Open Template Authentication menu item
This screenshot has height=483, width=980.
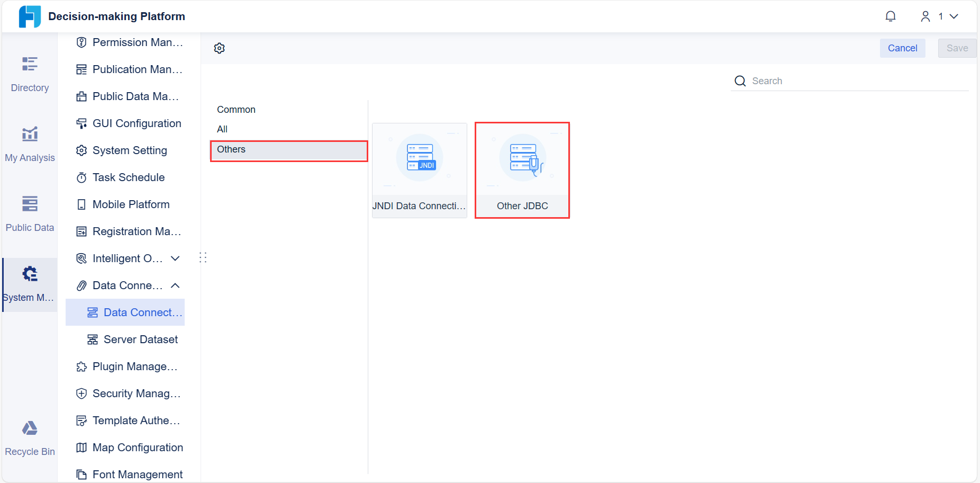(x=129, y=421)
